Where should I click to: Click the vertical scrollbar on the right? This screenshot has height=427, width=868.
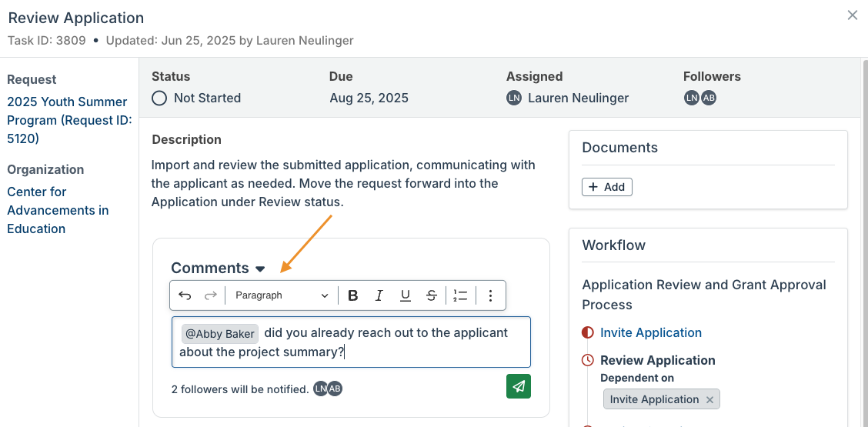coord(864,242)
